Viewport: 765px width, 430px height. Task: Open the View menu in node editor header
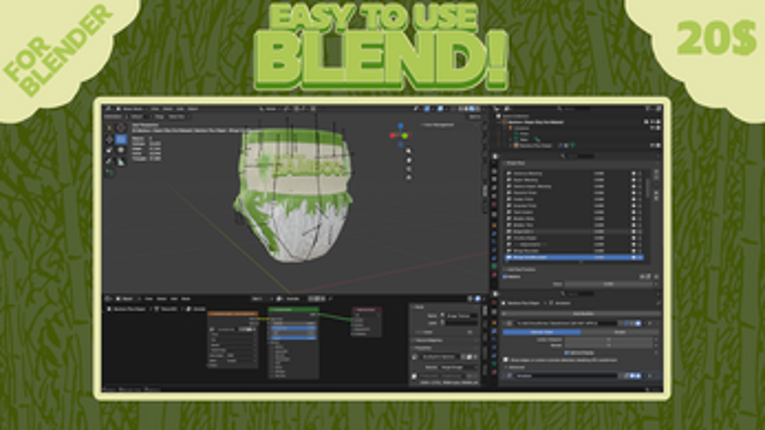pos(148,299)
